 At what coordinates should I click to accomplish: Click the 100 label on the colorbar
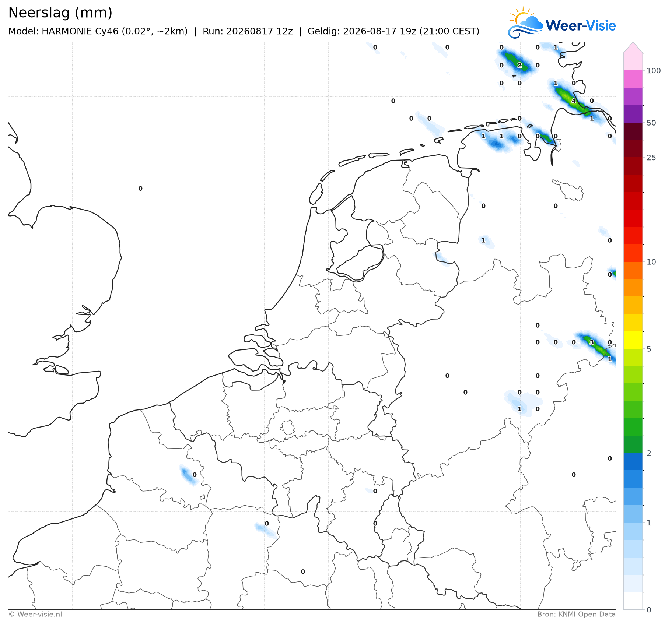(654, 71)
